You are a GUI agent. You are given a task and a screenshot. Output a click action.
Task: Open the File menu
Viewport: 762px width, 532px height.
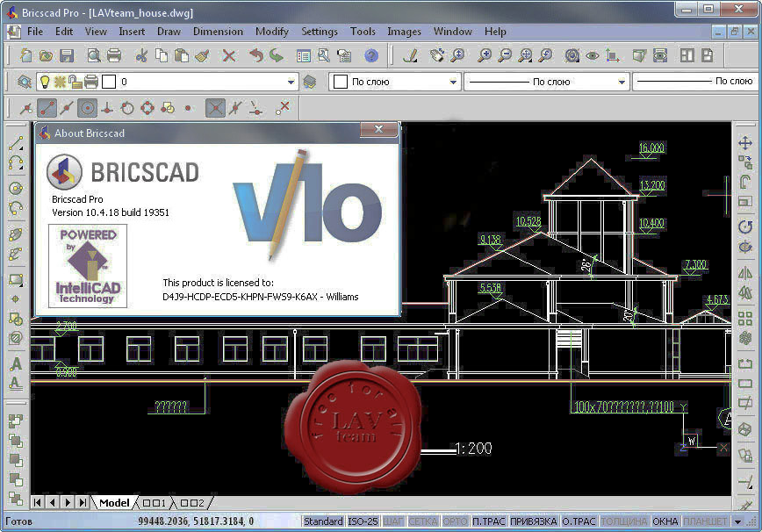[x=35, y=32]
